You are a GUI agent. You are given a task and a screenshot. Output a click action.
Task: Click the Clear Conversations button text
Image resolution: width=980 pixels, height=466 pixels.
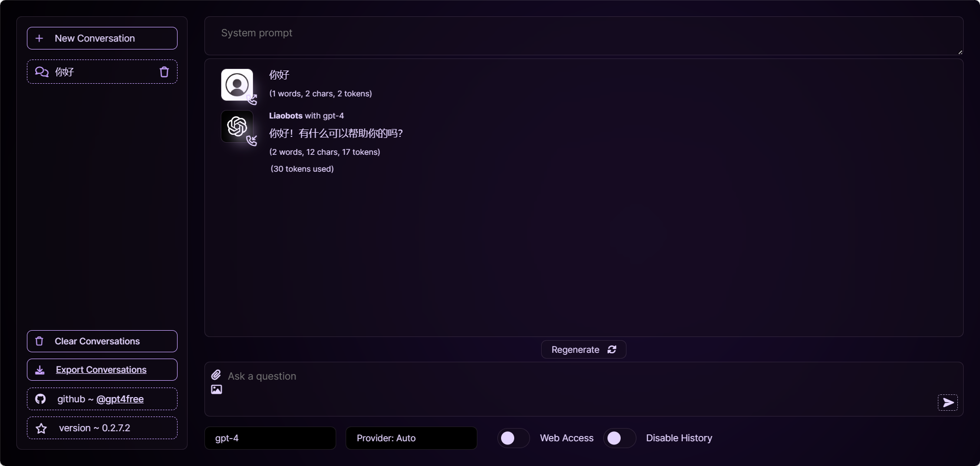click(97, 341)
